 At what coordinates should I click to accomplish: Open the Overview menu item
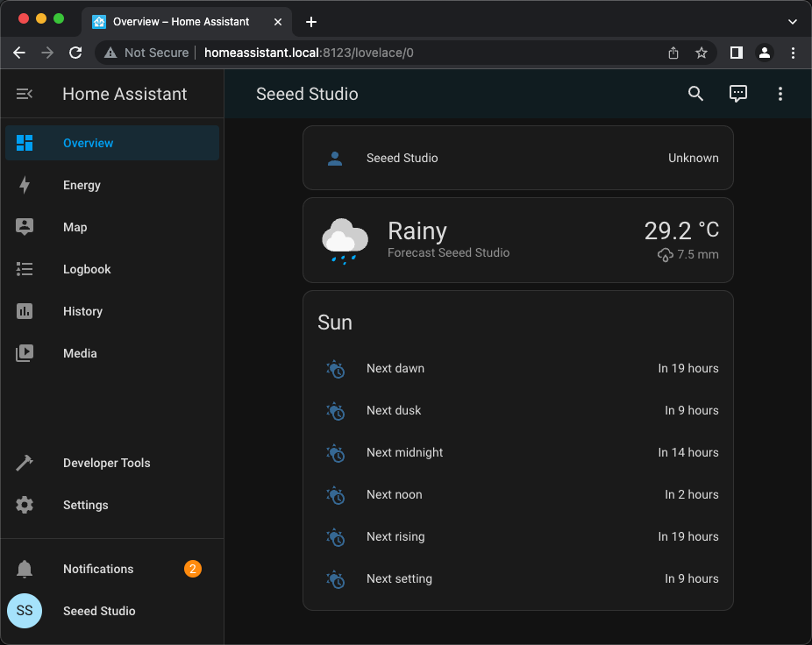(112, 143)
